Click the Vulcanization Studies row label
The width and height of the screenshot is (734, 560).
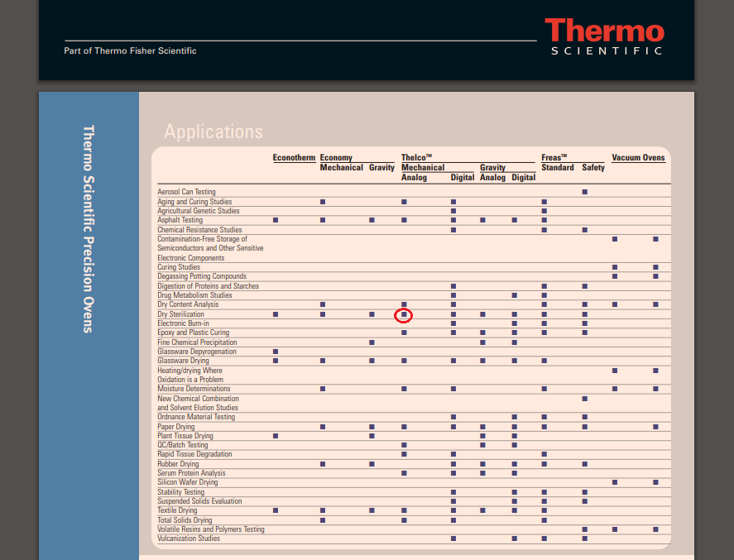tap(189, 538)
